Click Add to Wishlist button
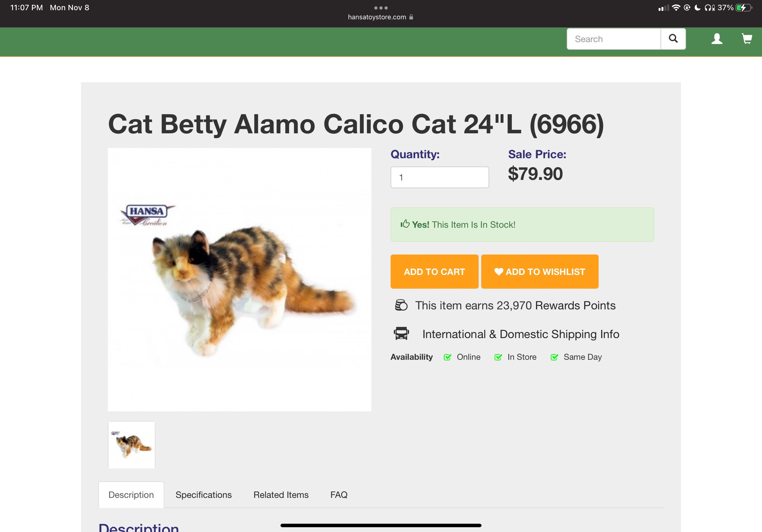Screen dimensions: 762x532 point(540,272)
